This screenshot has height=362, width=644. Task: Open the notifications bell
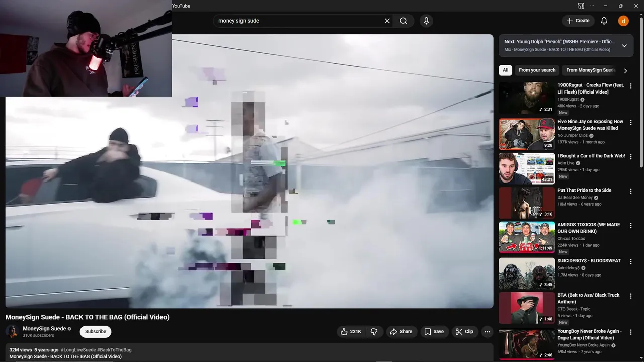(x=604, y=21)
